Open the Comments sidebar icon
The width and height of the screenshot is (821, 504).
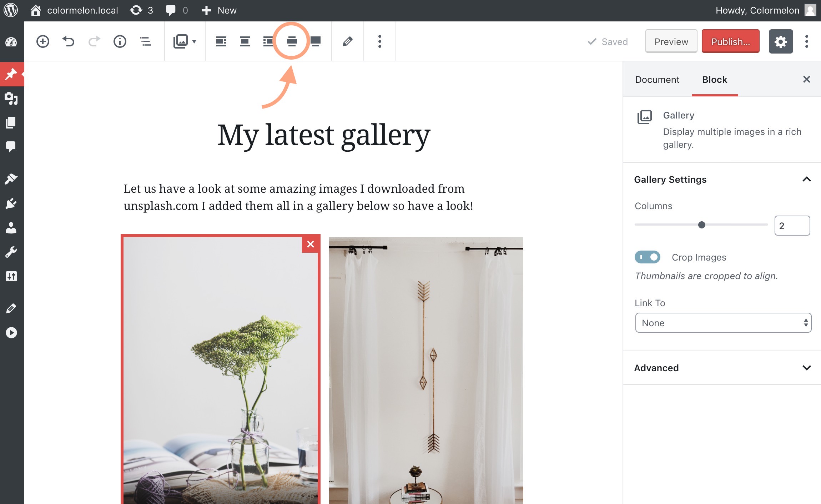click(x=11, y=147)
